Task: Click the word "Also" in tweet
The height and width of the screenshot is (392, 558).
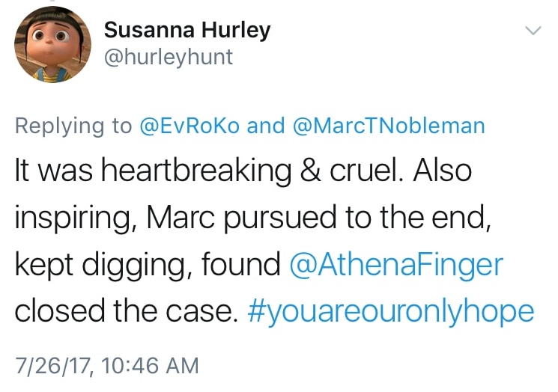Action: tap(437, 171)
